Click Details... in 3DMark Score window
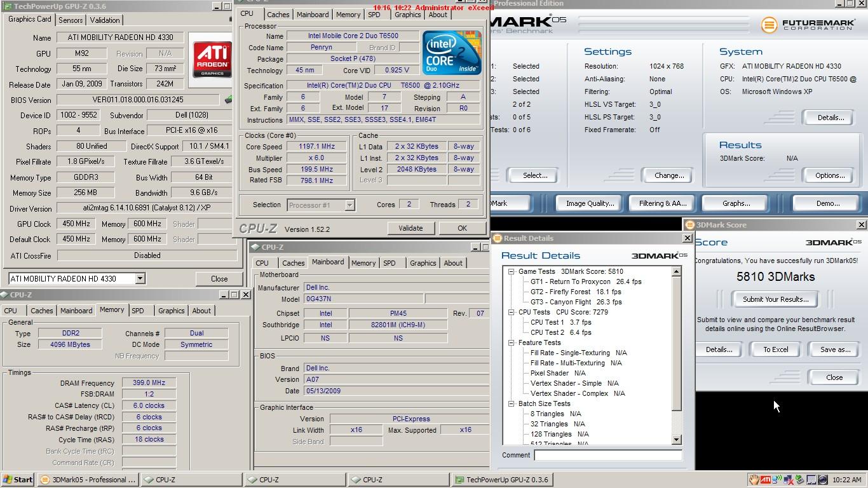Viewport: 868px width, 488px height. [719, 349]
